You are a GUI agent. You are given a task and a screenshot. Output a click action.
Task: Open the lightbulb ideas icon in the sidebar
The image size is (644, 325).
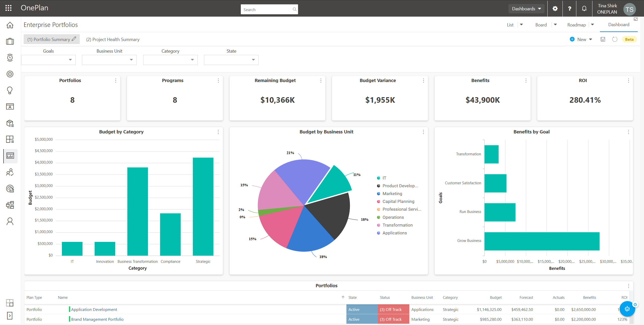pyautogui.click(x=10, y=90)
